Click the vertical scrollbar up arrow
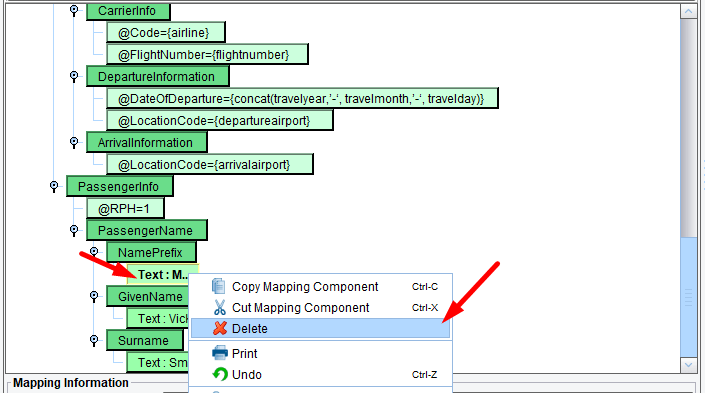This screenshot has width=705, height=393. coord(688,12)
